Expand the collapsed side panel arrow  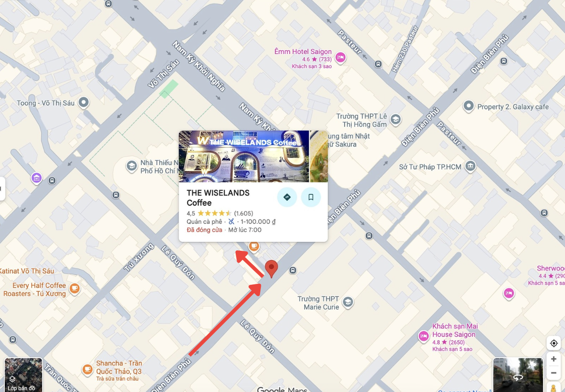pos(1,188)
